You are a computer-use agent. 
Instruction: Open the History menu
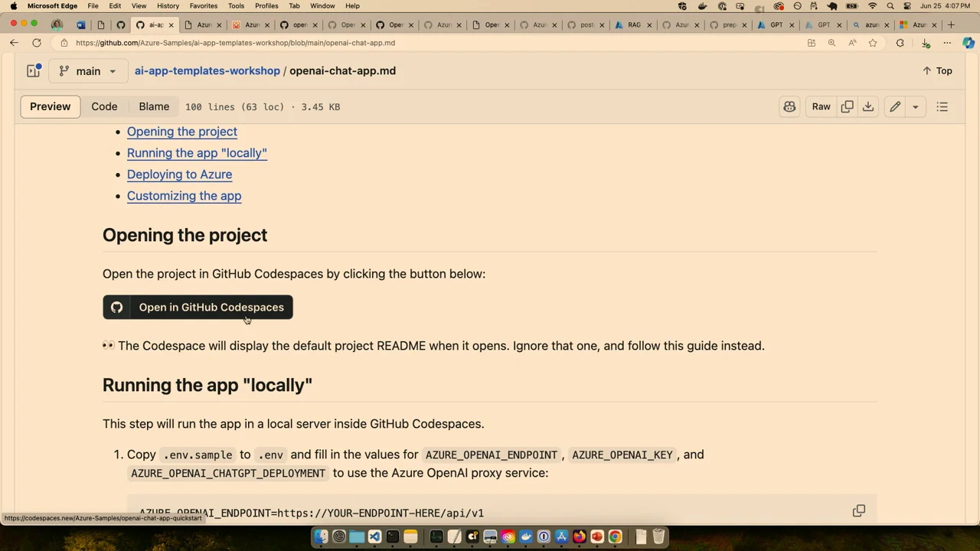pyautogui.click(x=168, y=5)
